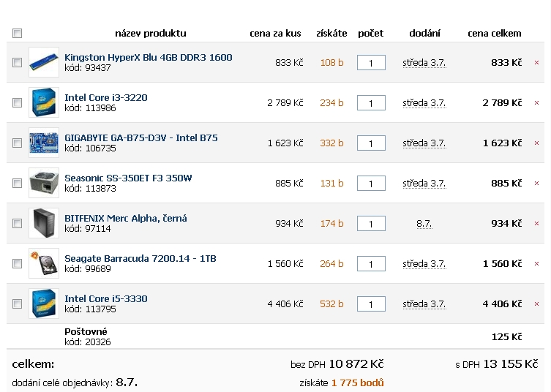Click the 8.7. delivery date for BITFENIX
This screenshot has height=392, width=551.
[x=424, y=224]
